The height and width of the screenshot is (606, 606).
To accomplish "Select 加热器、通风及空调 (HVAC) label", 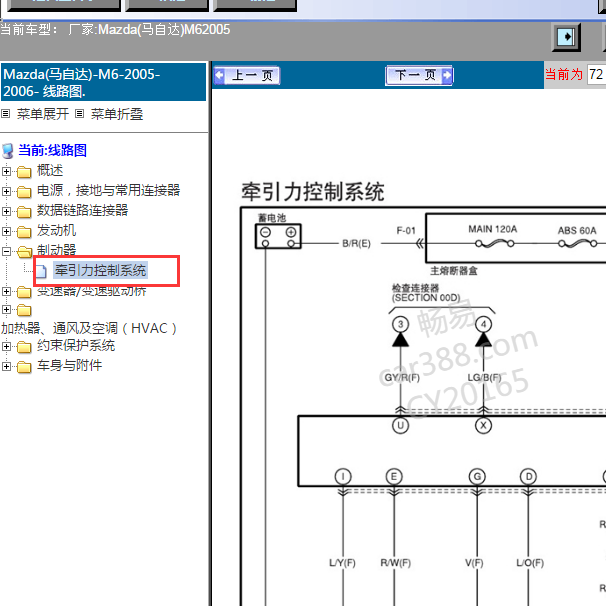I will coord(89,329).
